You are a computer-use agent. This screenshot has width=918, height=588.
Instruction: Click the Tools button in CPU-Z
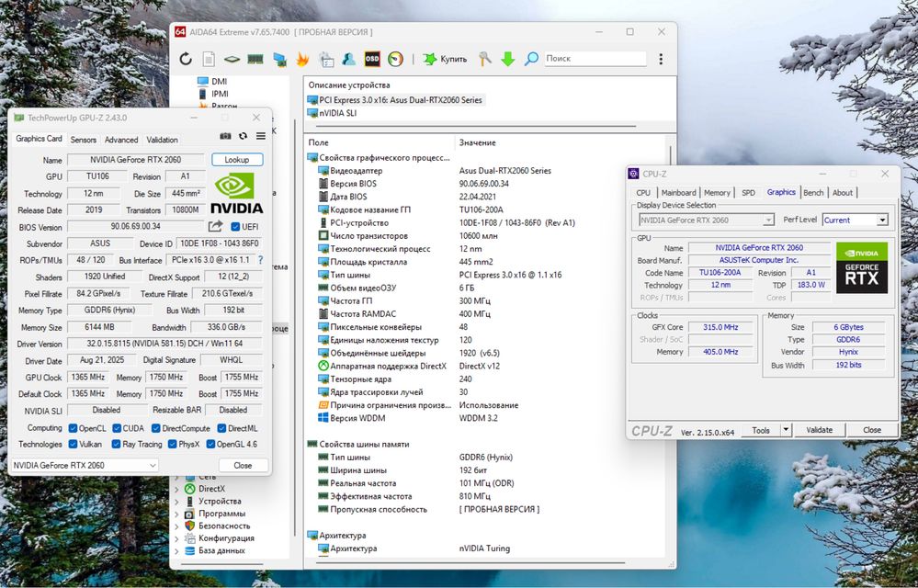[761, 430]
